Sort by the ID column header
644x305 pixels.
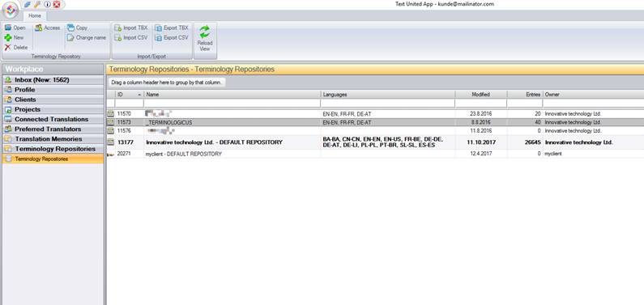(130, 95)
